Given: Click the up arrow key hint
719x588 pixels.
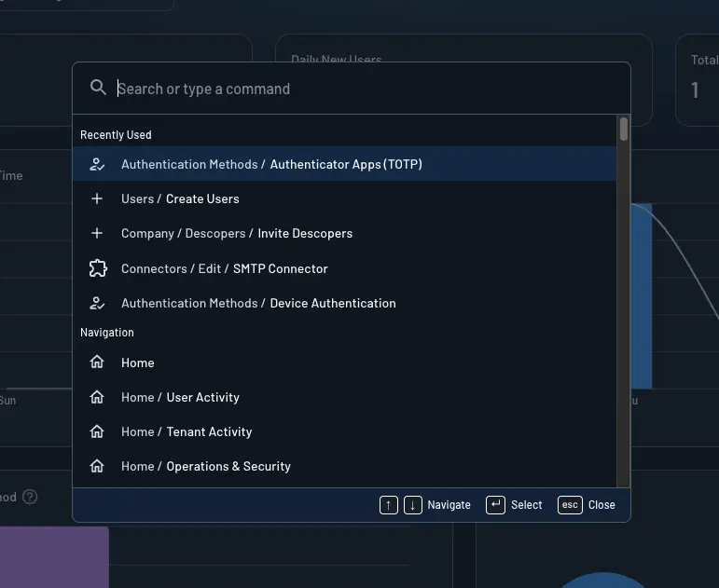Looking at the screenshot, I should 388,505.
